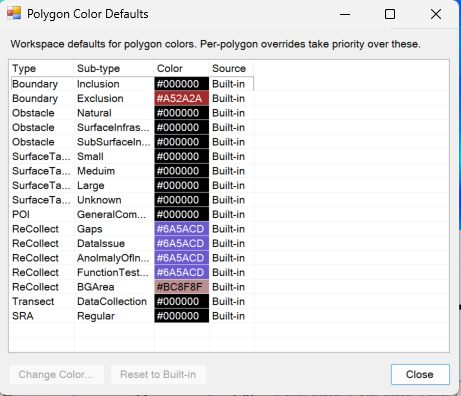Click the Boundary cell in Inclusion row

pyautogui.click(x=42, y=84)
